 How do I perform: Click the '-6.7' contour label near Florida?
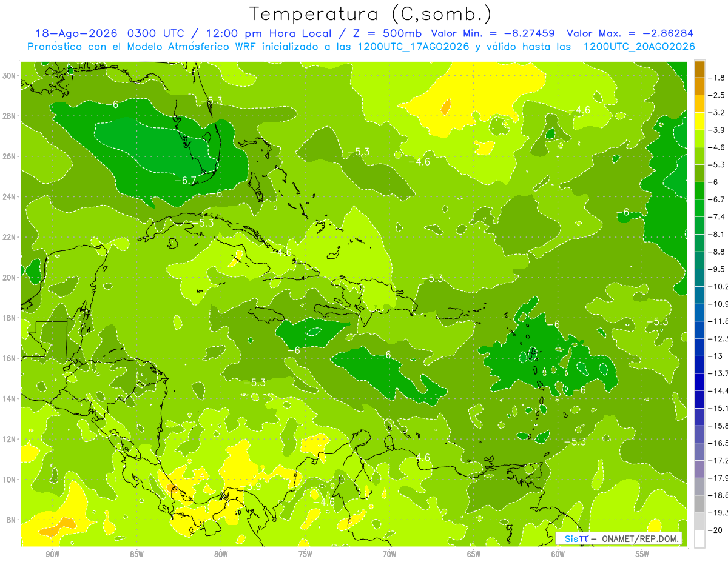185,181
